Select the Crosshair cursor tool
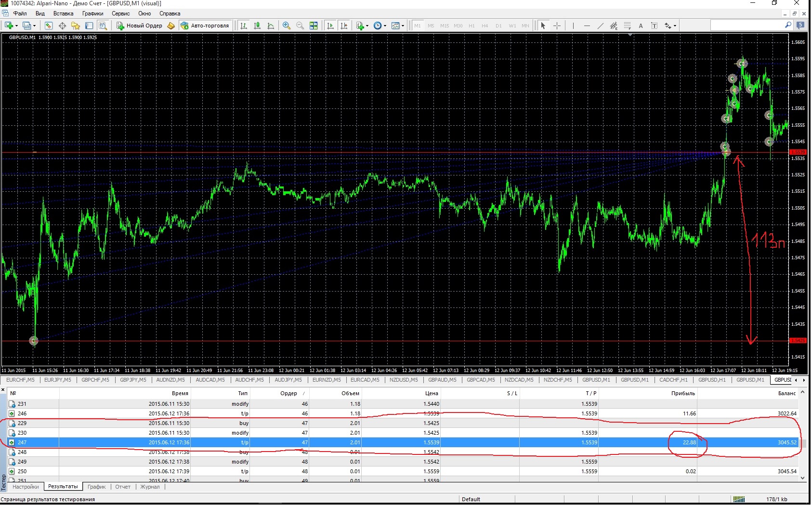The width and height of the screenshot is (812, 506). 557,26
